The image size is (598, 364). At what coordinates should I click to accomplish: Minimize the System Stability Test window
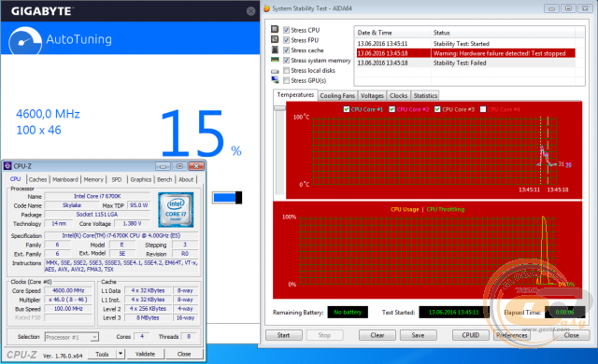click(x=551, y=8)
